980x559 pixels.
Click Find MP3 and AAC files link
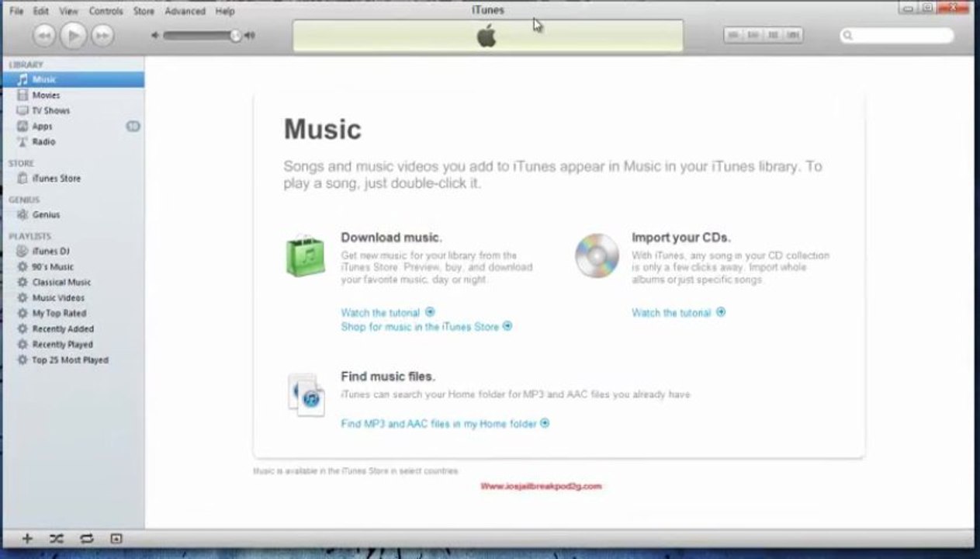click(x=445, y=424)
